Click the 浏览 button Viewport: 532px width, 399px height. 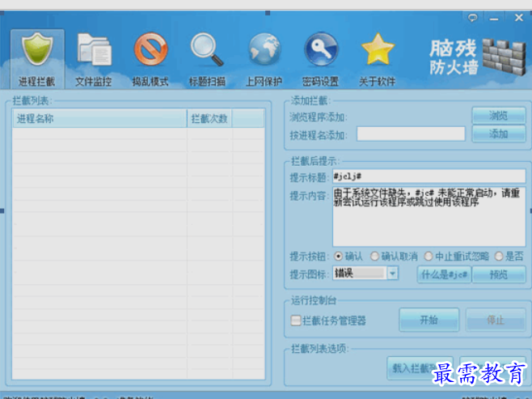coord(499,116)
